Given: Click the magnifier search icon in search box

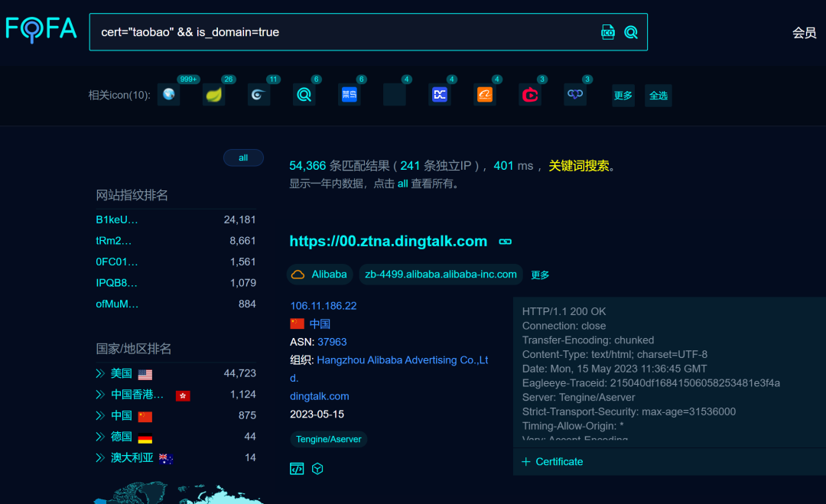Looking at the screenshot, I should pos(630,32).
